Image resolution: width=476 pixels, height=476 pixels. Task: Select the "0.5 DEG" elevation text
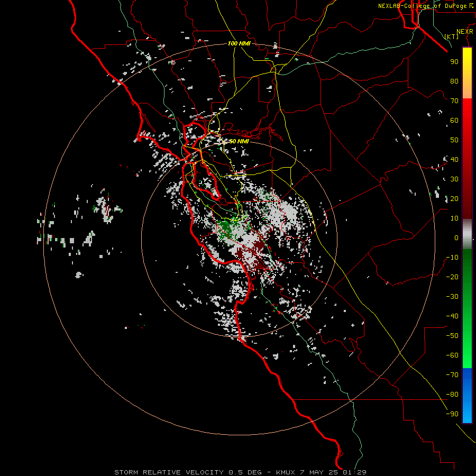(x=245, y=472)
